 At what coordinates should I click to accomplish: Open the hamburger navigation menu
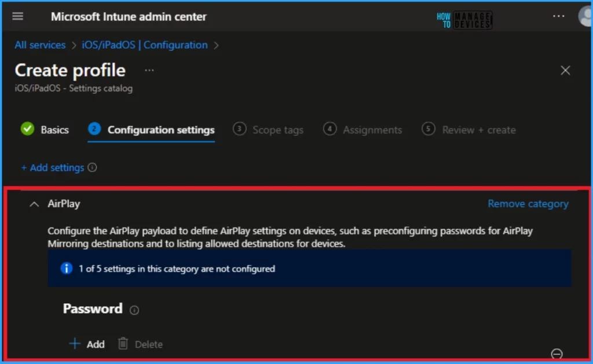tap(17, 16)
